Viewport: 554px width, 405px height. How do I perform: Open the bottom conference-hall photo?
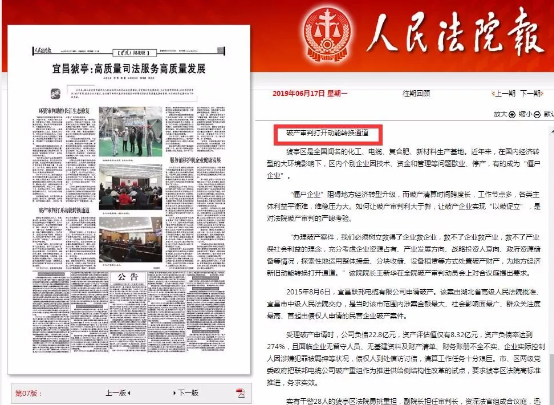(130, 239)
